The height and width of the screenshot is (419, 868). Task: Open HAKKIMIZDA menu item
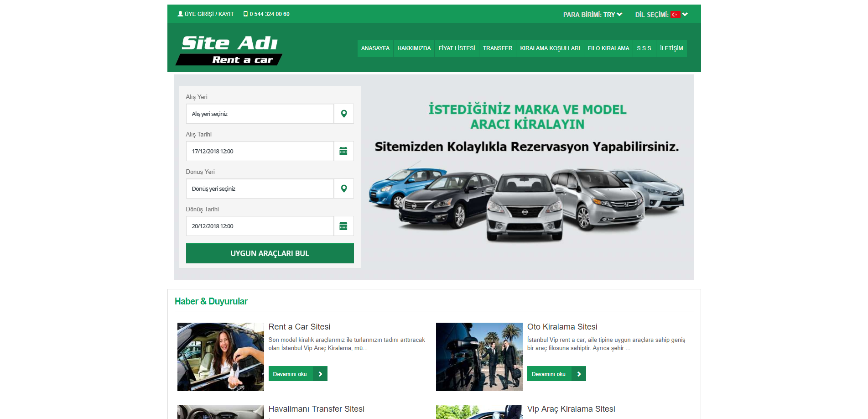click(x=414, y=48)
